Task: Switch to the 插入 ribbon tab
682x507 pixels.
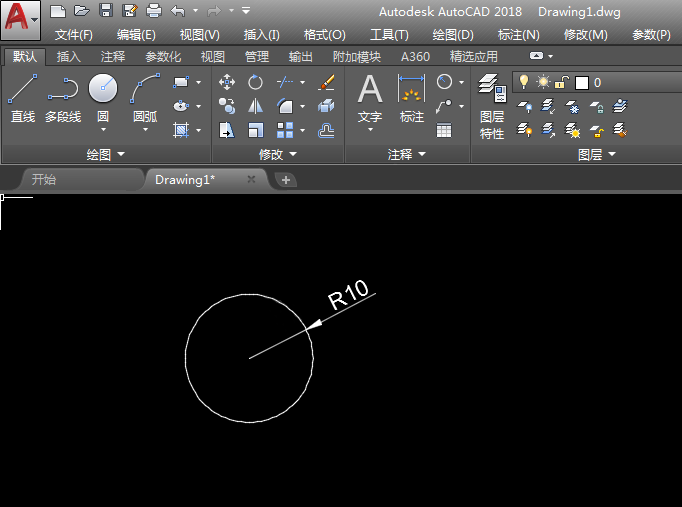Action: (69, 57)
